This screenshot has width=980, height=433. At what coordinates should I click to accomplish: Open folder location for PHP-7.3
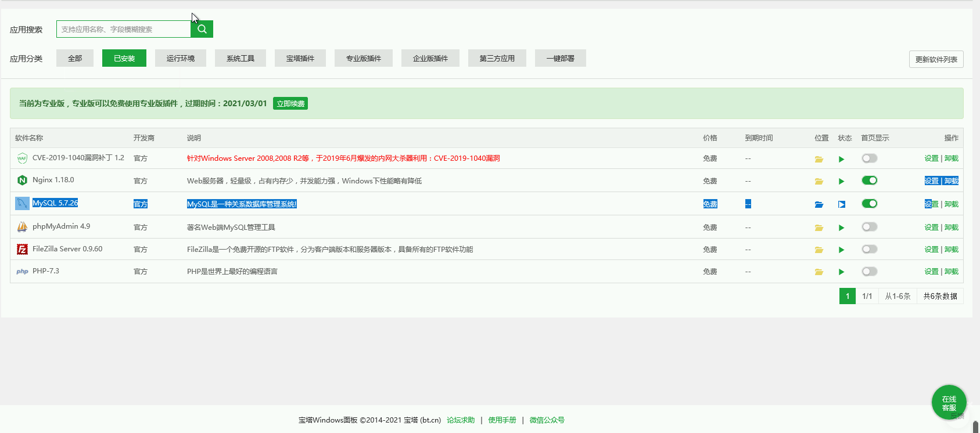coord(819,272)
